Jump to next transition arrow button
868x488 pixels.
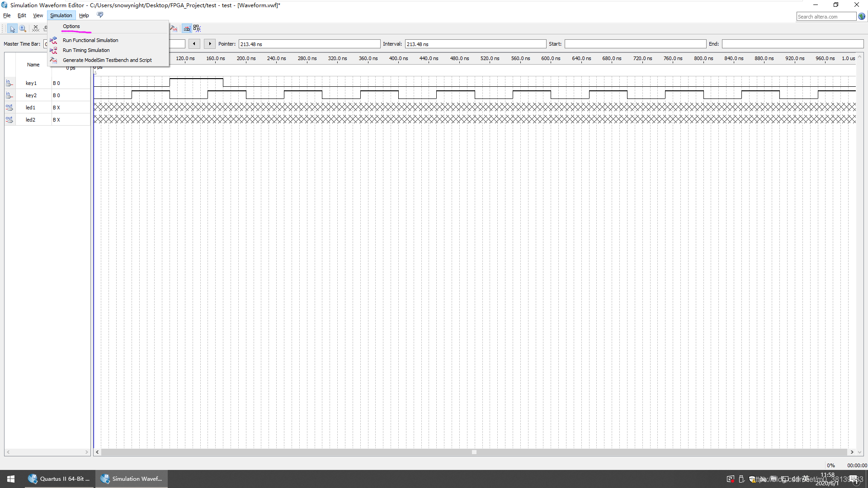(210, 44)
